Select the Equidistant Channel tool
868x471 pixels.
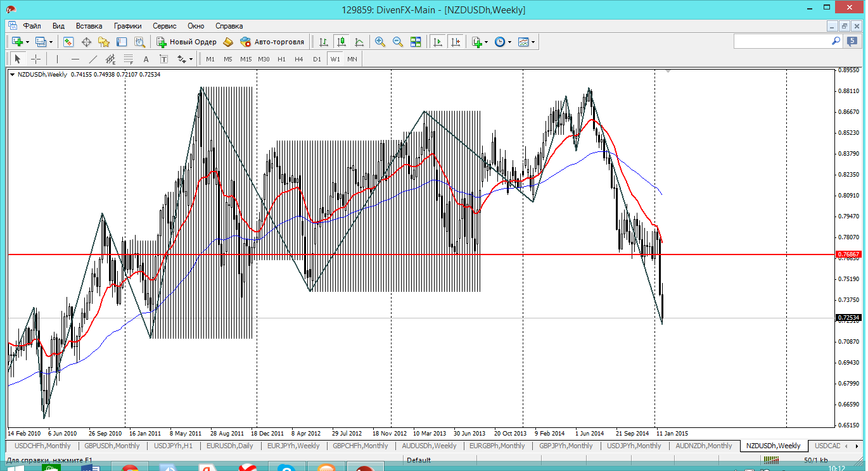click(x=111, y=59)
